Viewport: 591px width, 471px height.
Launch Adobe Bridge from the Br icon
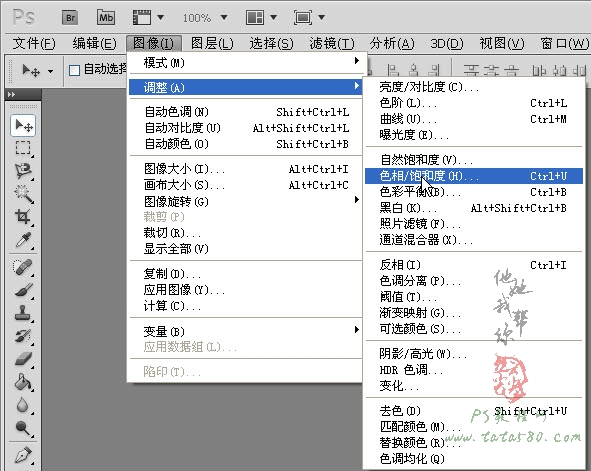tap(70, 18)
